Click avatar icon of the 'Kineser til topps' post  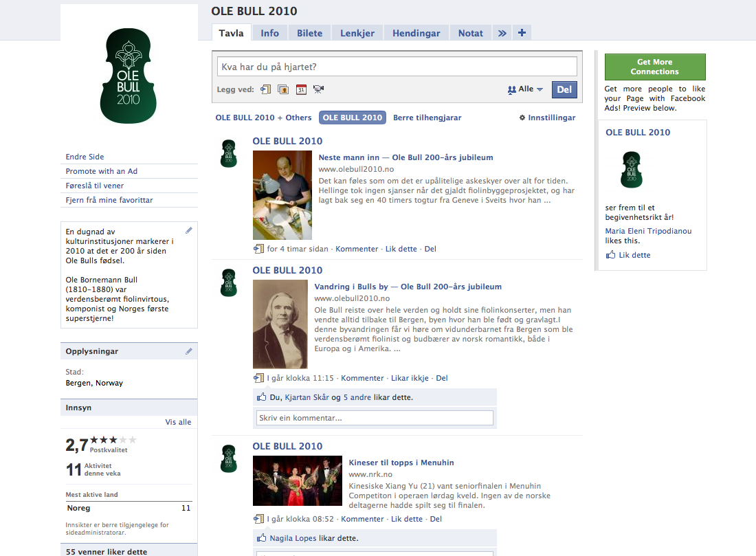[229, 458]
